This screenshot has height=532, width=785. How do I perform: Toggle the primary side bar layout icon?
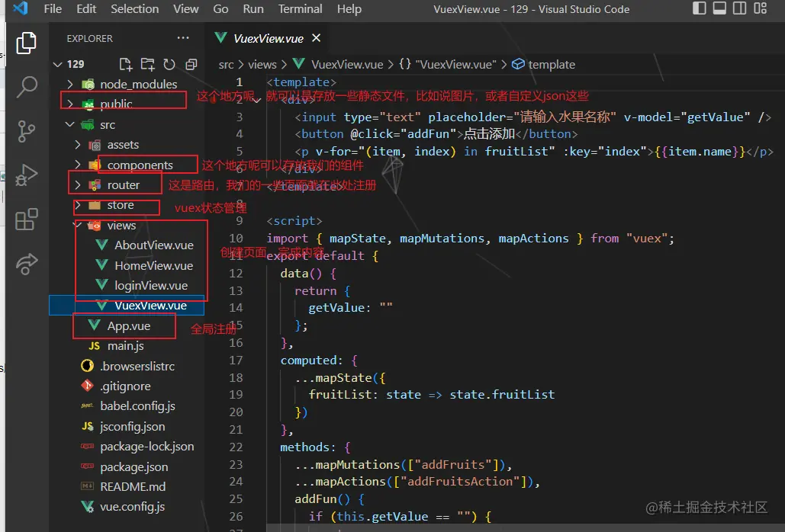[x=700, y=8]
